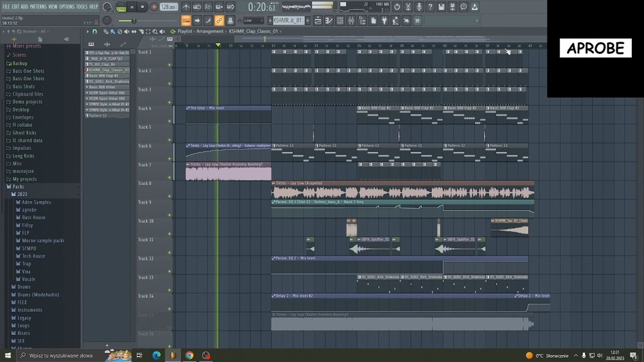Select the paint brush tool in playlist
The width and height of the screenshot is (644, 362).
(x=113, y=31)
